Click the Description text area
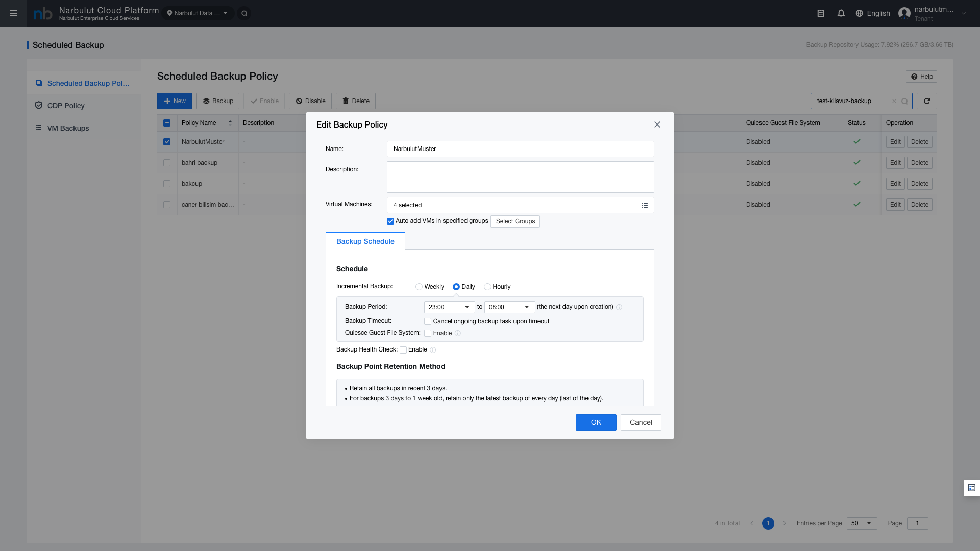 pyautogui.click(x=521, y=177)
